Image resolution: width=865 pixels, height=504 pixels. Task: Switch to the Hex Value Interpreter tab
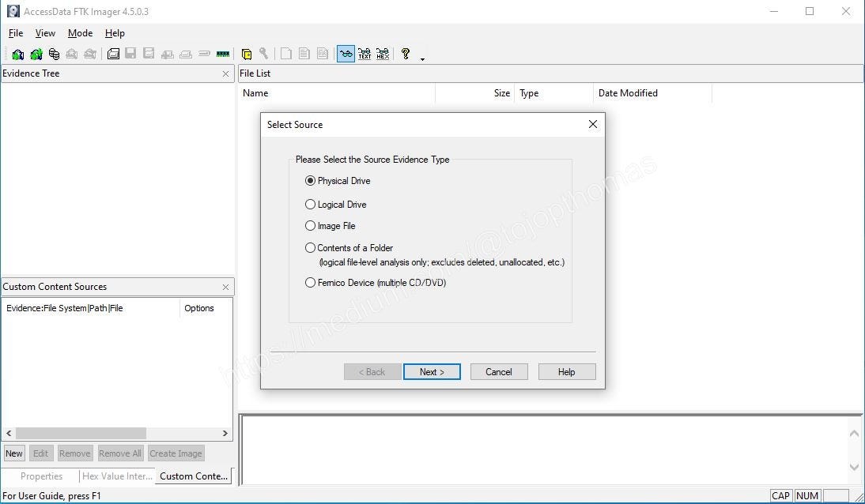point(117,476)
